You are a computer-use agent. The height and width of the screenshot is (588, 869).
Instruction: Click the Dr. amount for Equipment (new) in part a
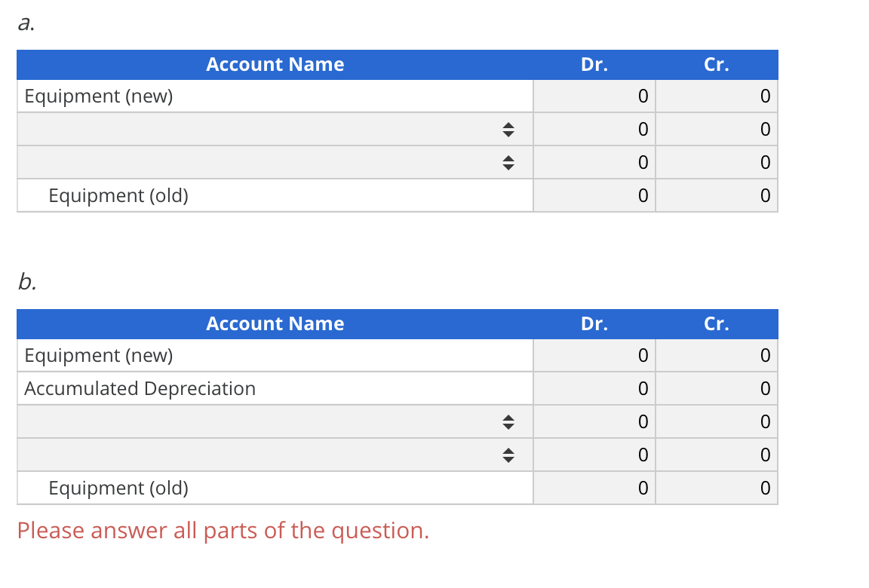pyautogui.click(x=594, y=96)
